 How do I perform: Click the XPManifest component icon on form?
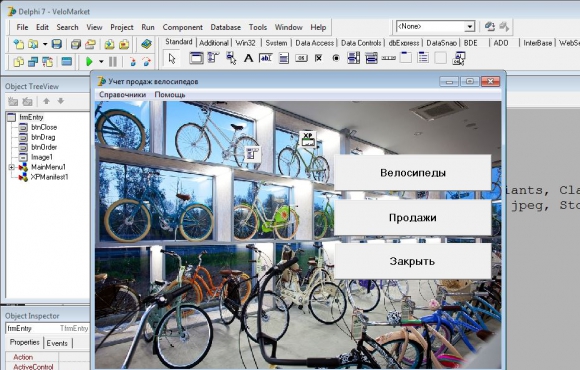[308, 139]
